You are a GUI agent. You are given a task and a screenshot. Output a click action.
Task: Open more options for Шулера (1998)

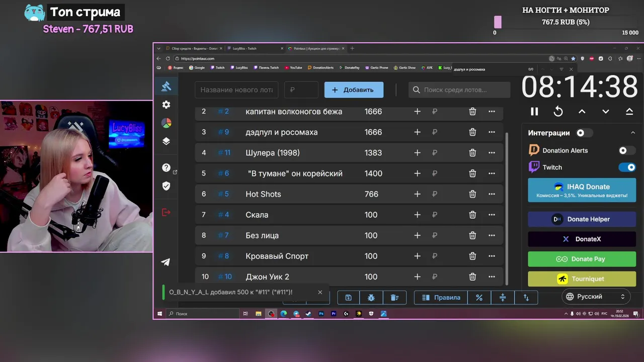(x=492, y=153)
